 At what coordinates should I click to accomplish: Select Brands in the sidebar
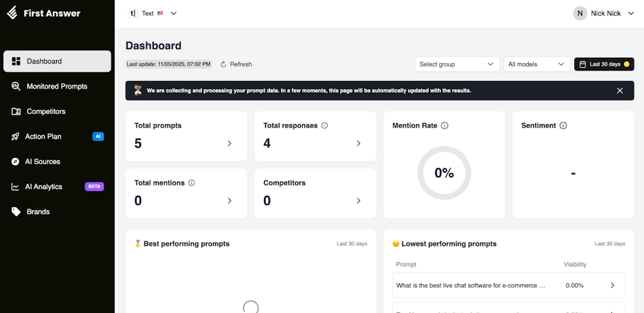click(x=38, y=212)
